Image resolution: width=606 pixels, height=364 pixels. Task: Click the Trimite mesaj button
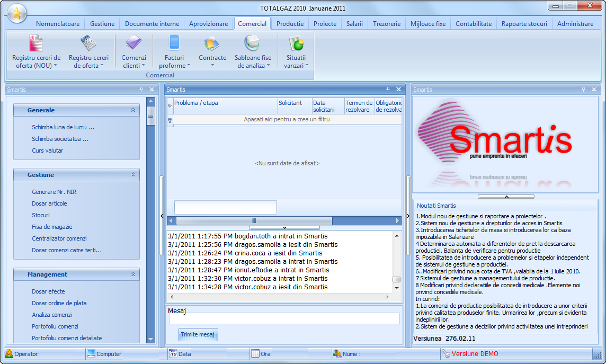tap(198, 334)
